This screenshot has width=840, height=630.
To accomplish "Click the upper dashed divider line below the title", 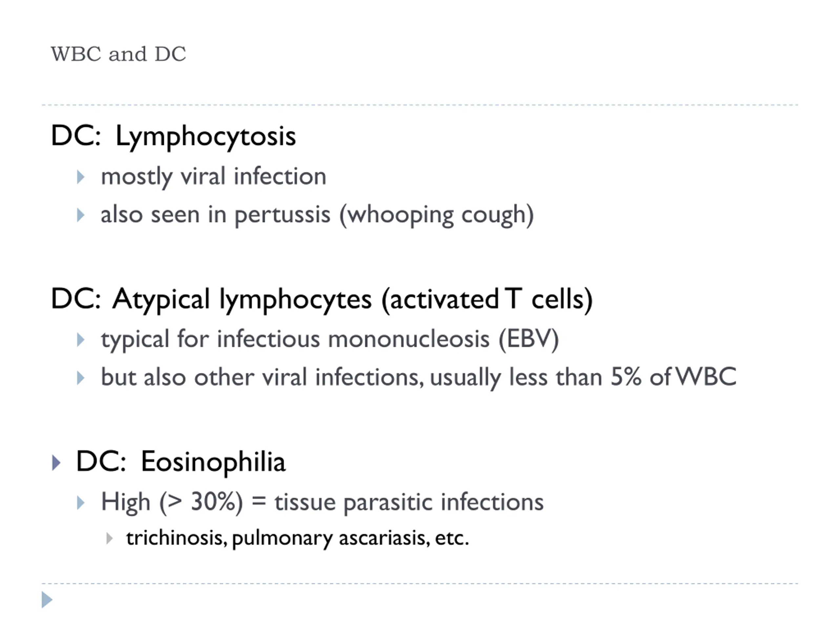I will [x=420, y=105].
